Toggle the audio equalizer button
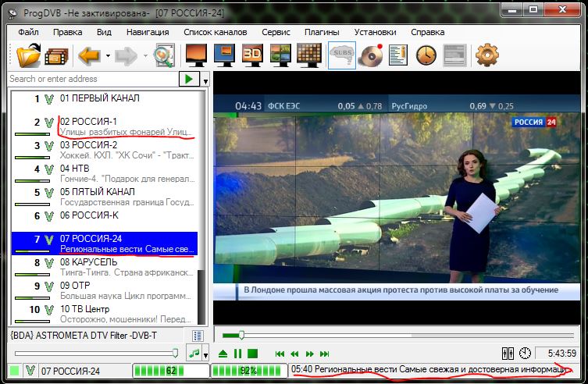588x384 pixels. (508, 354)
